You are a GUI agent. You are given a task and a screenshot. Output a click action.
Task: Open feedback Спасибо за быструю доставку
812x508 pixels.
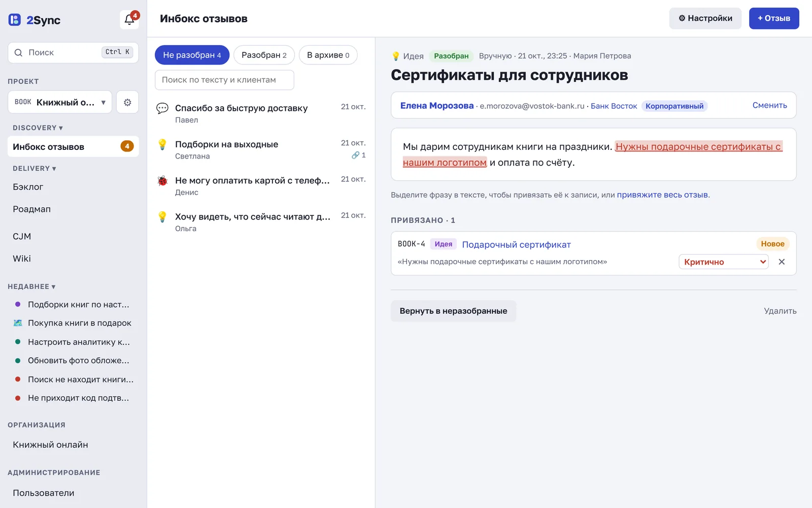click(x=261, y=113)
